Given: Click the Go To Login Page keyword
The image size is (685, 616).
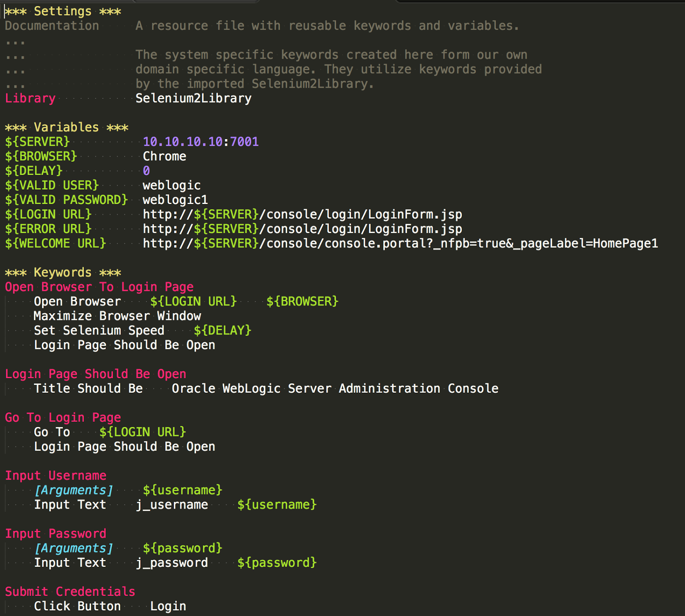Looking at the screenshot, I should tap(63, 418).
